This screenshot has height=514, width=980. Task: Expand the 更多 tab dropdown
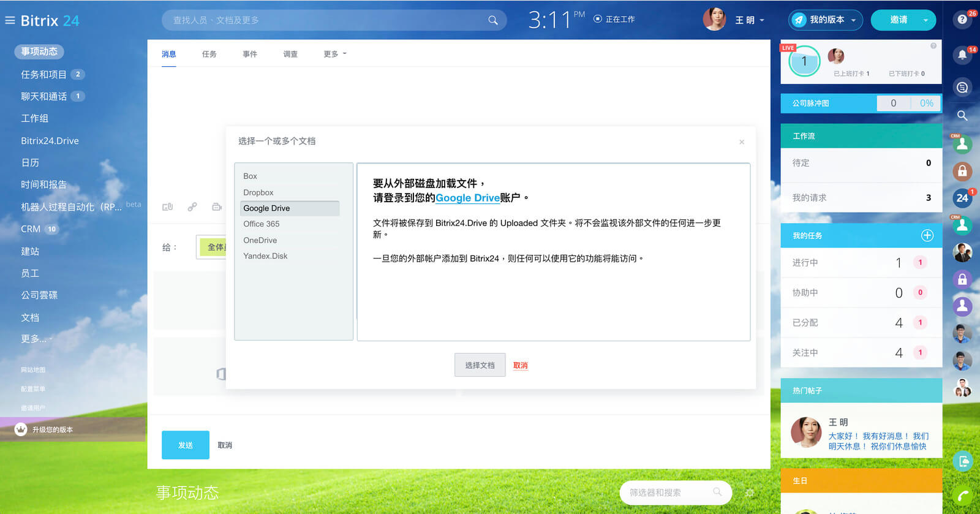(x=335, y=54)
